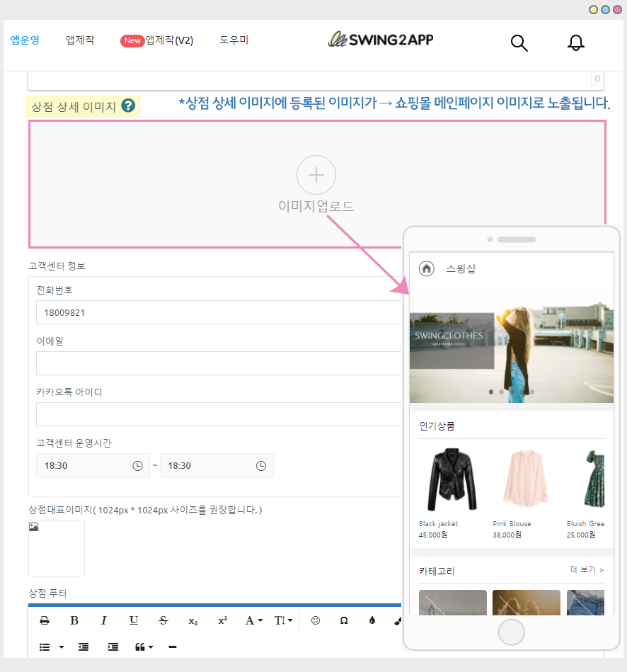This screenshot has width=627, height=672.
Task: Open the search magnifier in header
Action: (x=519, y=43)
